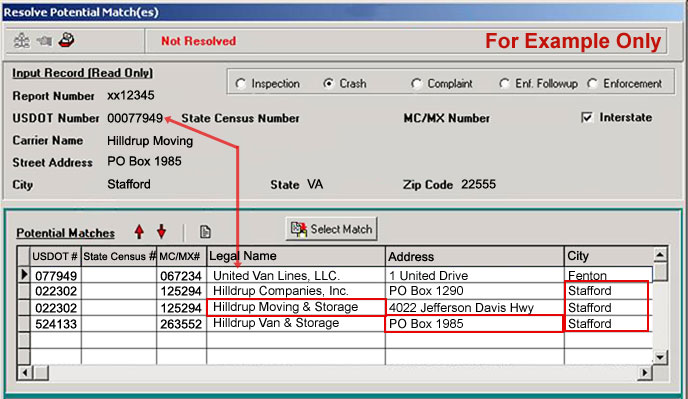
Task: Click USDOT cell 524133
Action: click(x=56, y=324)
